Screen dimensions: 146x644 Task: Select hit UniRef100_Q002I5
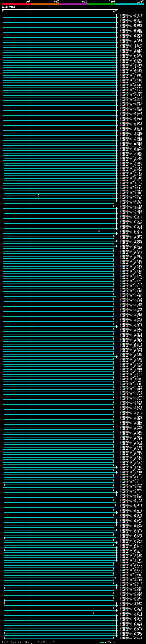click(x=131, y=233)
